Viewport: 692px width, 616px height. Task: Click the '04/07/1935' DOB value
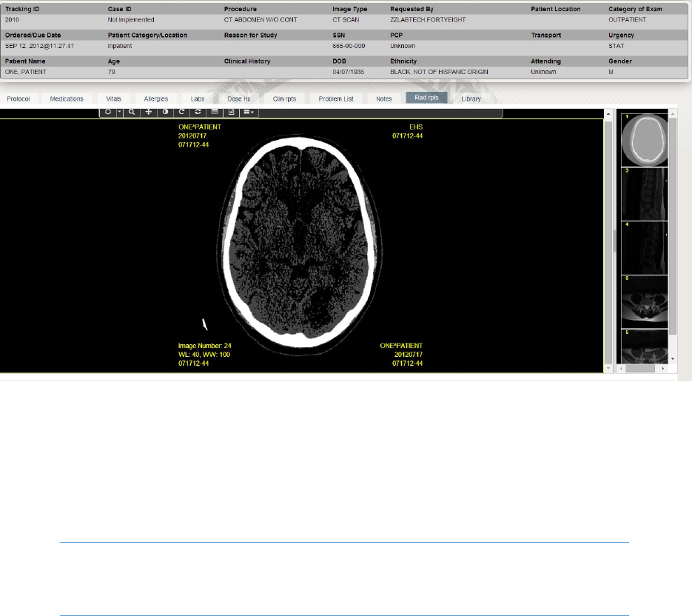(348, 72)
